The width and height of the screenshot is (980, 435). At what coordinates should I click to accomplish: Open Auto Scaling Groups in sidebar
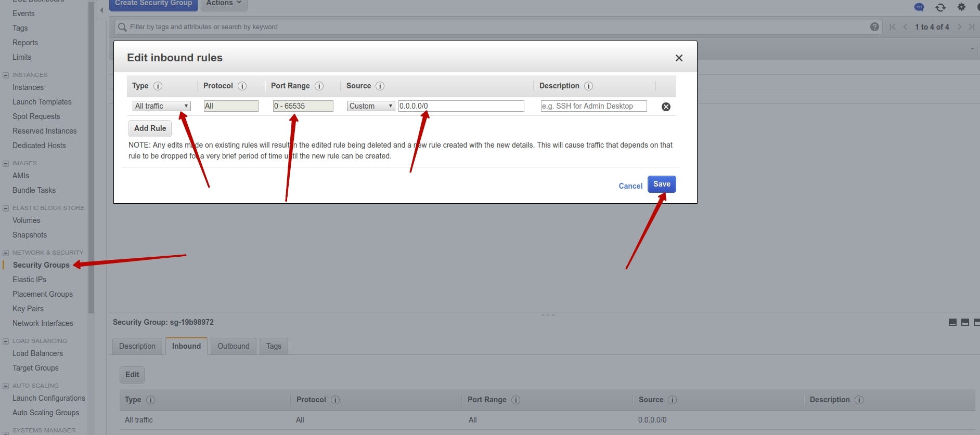46,413
